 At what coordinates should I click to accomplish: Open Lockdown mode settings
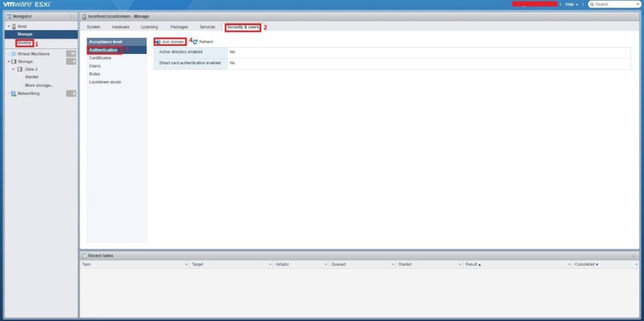[105, 82]
